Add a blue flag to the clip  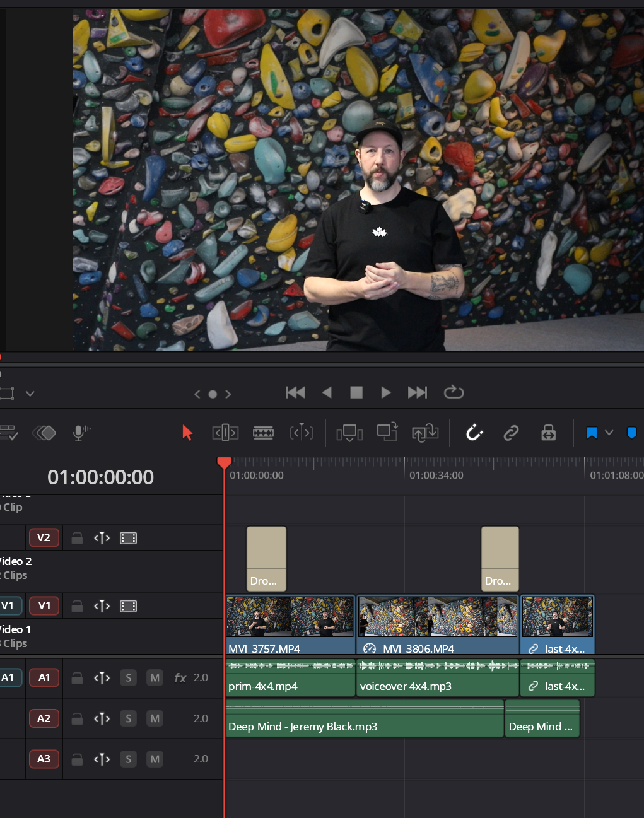[591, 433]
